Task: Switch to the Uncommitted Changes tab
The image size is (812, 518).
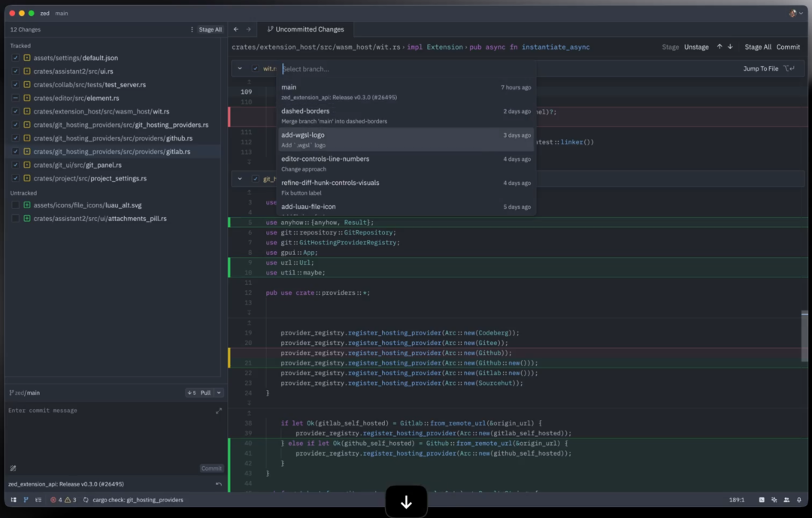Action: (x=304, y=29)
